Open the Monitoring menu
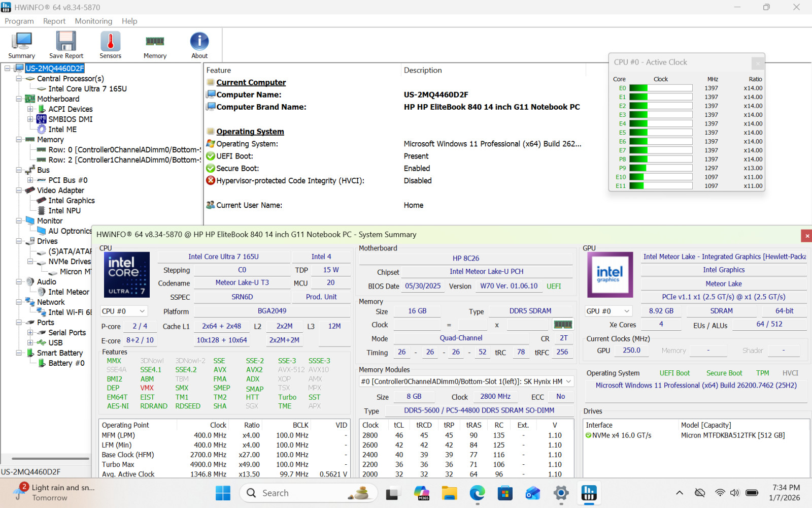This screenshot has height=508, width=812. point(93,21)
